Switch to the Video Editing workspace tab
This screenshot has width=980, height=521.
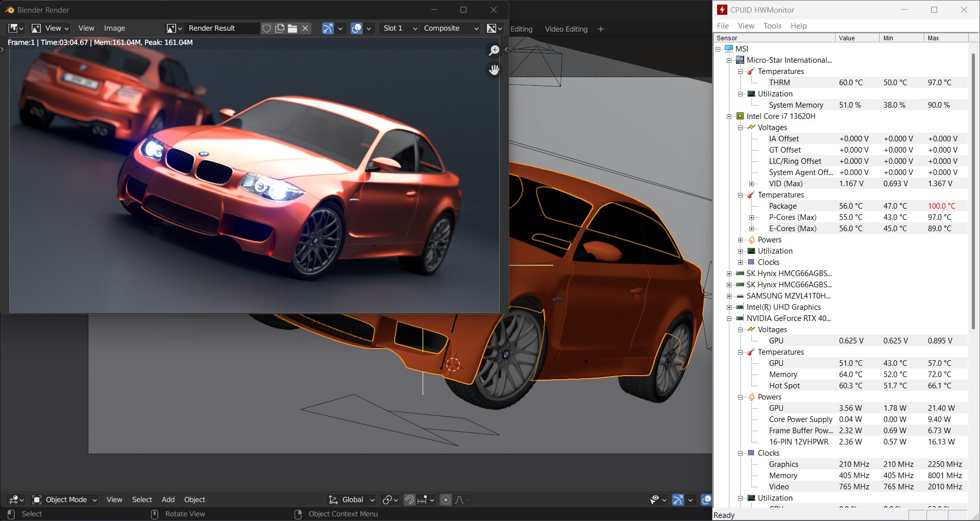pyautogui.click(x=566, y=29)
